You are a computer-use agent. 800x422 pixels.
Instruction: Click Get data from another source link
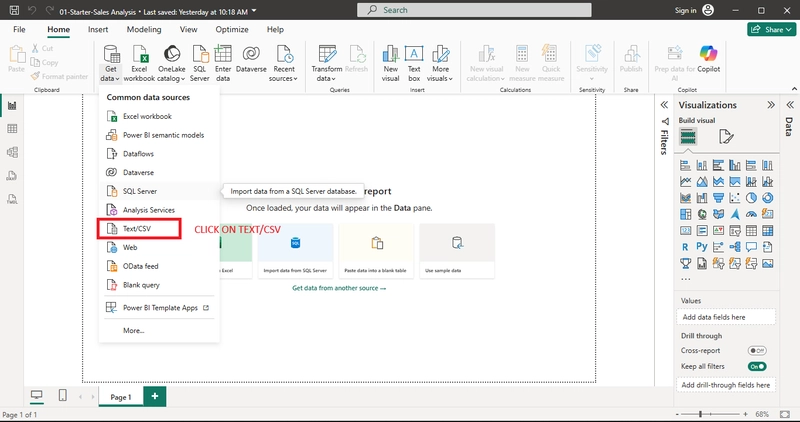click(339, 288)
